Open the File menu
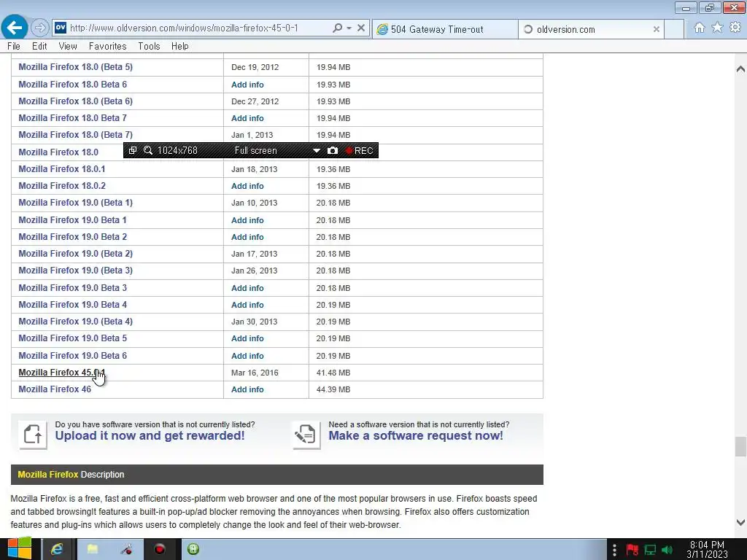The width and height of the screenshot is (747, 560). [x=14, y=46]
